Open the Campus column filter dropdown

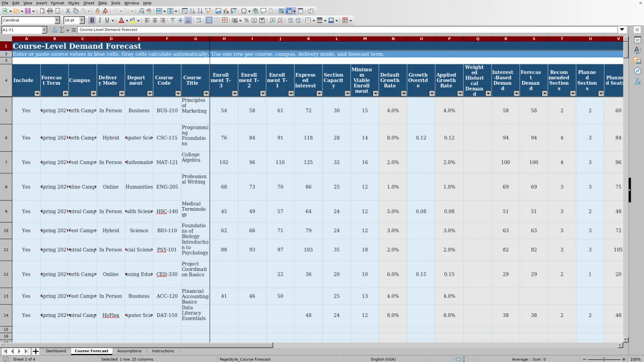[x=93, y=93]
